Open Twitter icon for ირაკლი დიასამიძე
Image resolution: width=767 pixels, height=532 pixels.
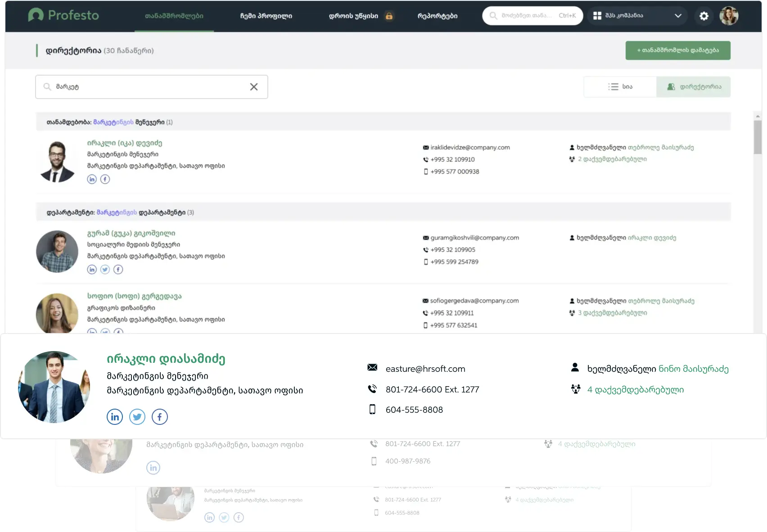pos(137,417)
